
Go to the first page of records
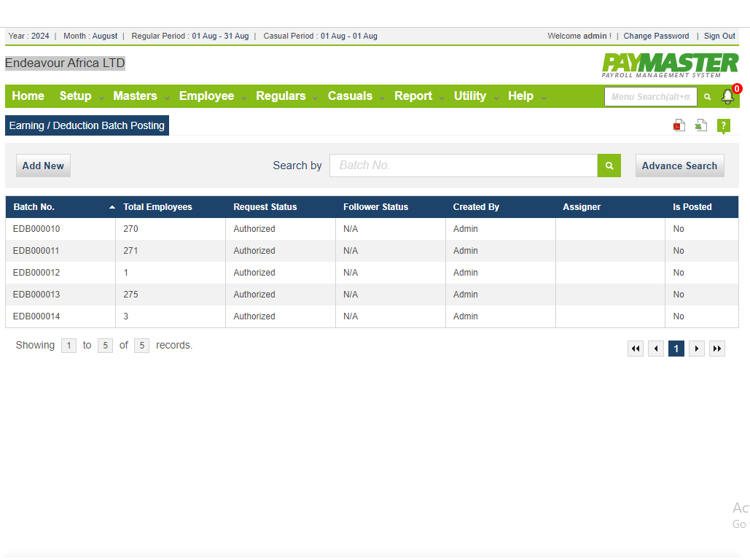(x=636, y=349)
